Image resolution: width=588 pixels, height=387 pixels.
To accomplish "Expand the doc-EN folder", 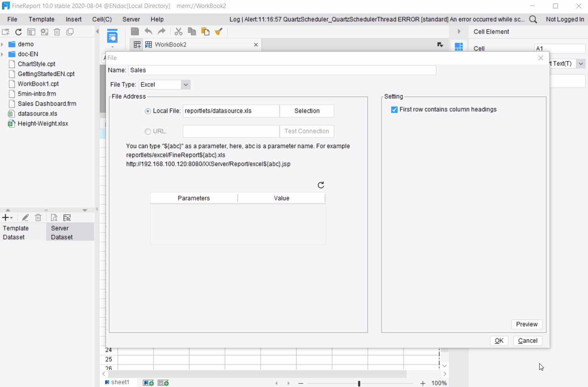I will (x=2, y=54).
